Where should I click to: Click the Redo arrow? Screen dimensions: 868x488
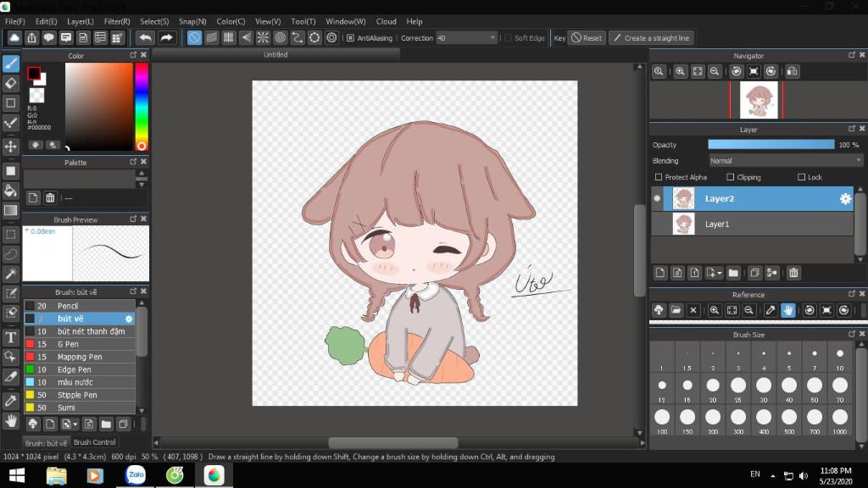tap(166, 37)
